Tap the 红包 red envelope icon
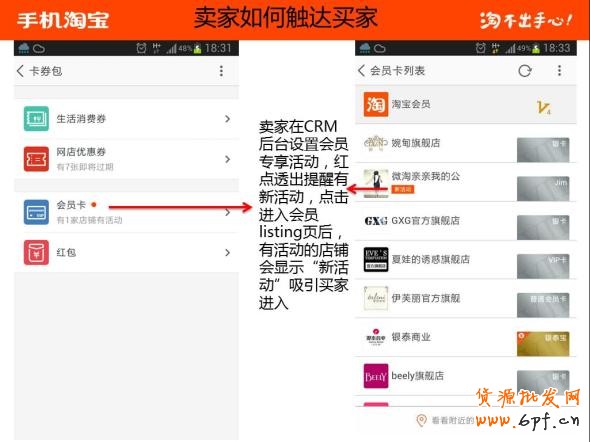Screen dimensions: 590x442 pos(36,252)
